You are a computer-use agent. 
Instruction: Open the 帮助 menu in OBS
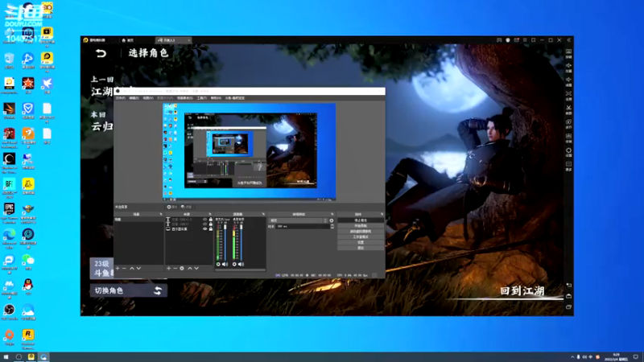[216, 98]
